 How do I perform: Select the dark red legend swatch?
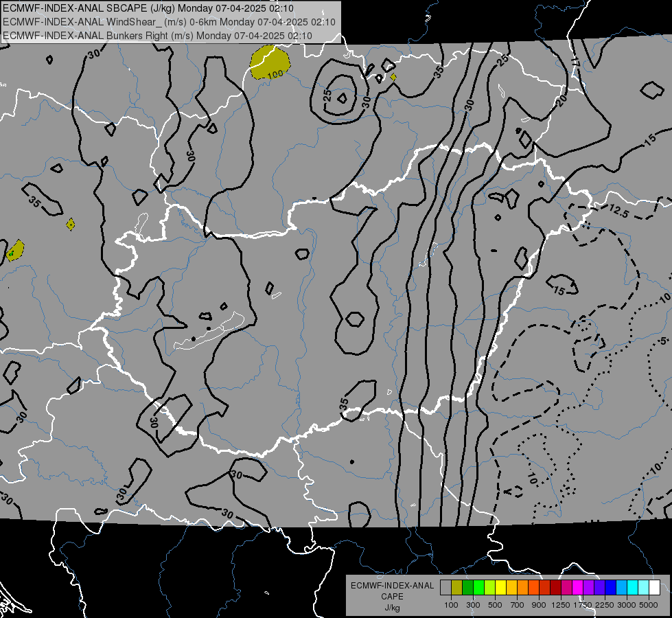point(555,588)
